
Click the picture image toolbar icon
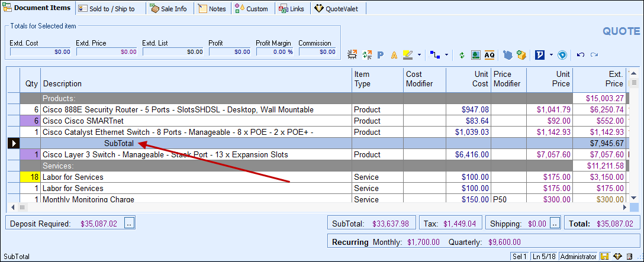pyautogui.click(x=475, y=55)
